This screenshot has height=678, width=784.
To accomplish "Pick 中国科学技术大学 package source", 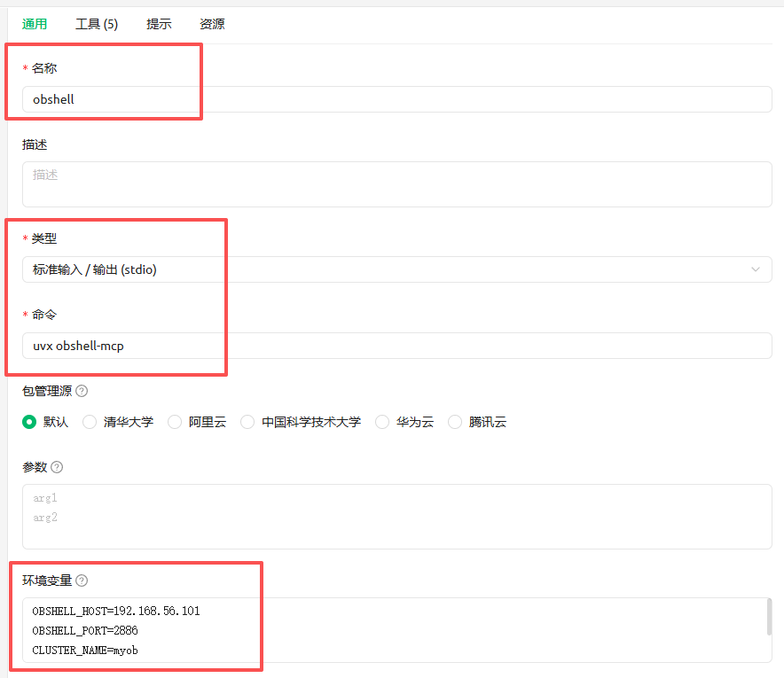I will coord(247,422).
